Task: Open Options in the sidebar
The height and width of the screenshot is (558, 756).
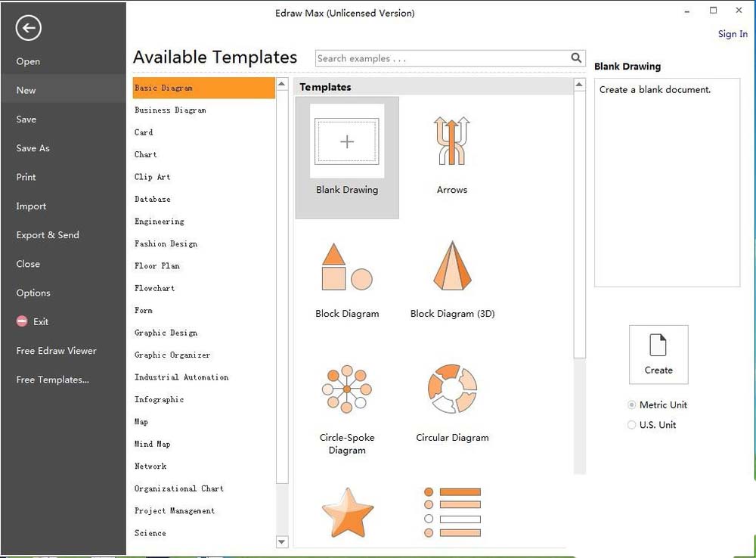Action: coord(33,293)
